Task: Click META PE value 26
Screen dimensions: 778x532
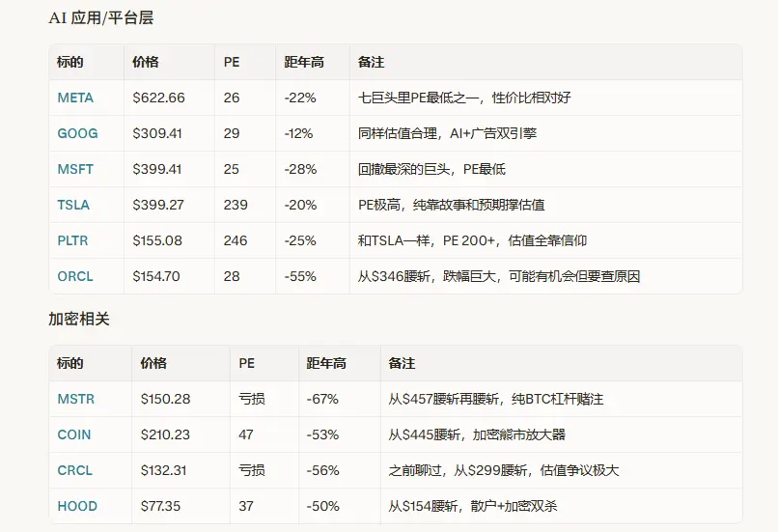Action: [232, 98]
